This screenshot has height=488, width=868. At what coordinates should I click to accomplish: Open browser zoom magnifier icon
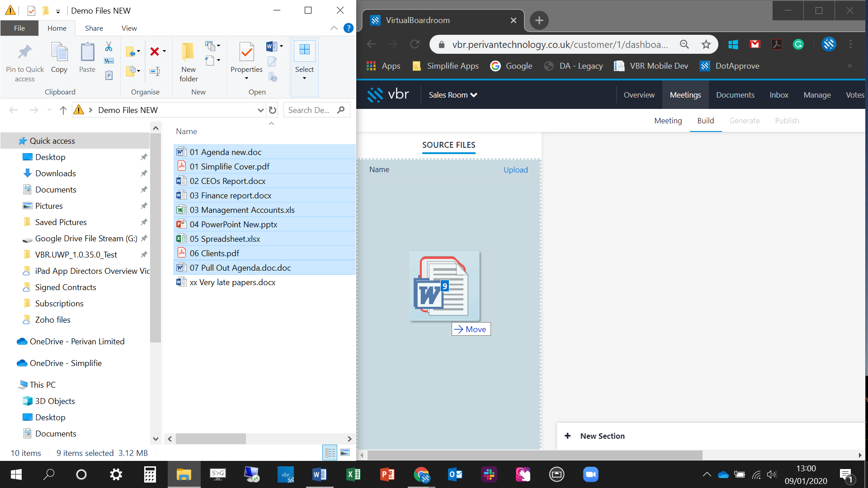684,44
